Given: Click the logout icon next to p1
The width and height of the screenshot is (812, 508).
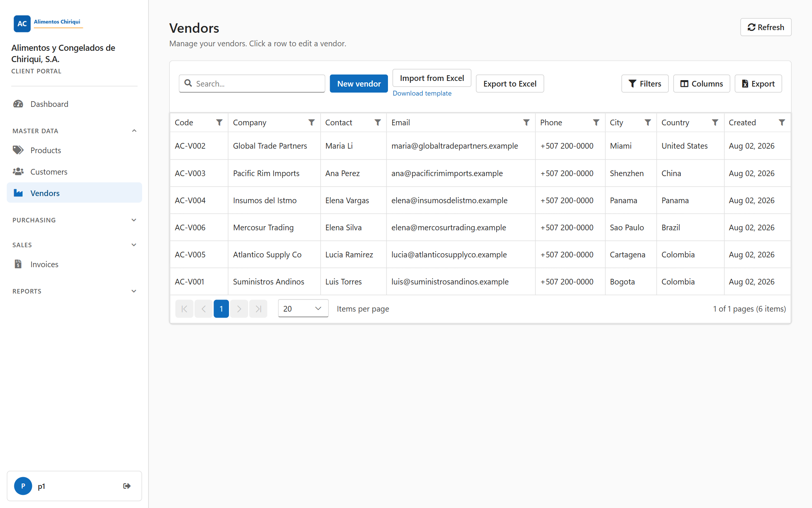Looking at the screenshot, I should pos(127,486).
